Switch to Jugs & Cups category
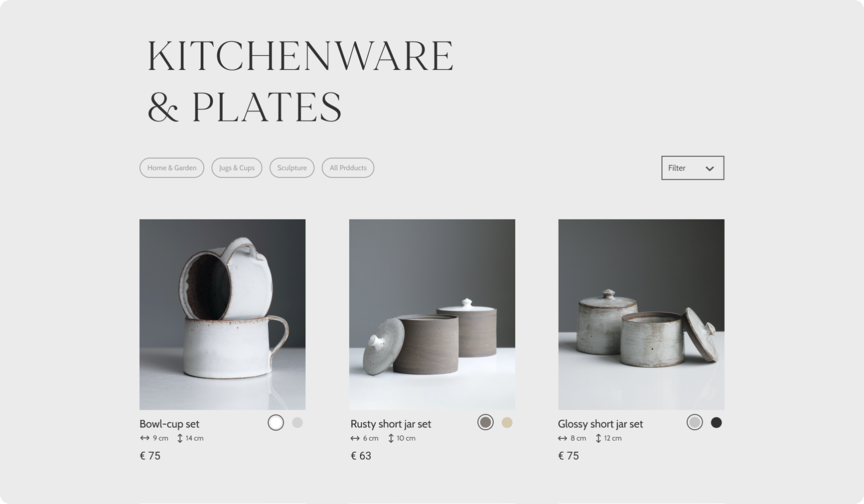The width and height of the screenshot is (864, 504). tap(237, 168)
